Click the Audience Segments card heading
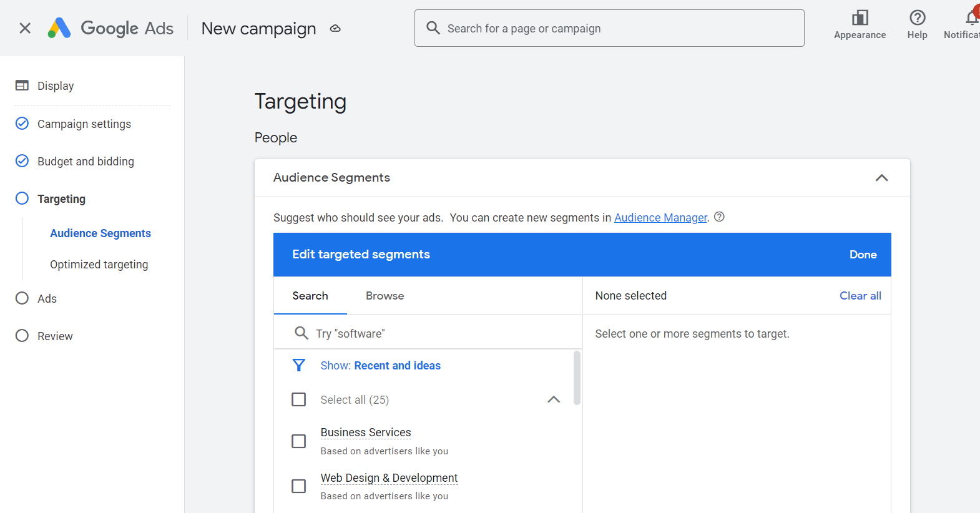The width and height of the screenshot is (980, 513). tap(331, 177)
